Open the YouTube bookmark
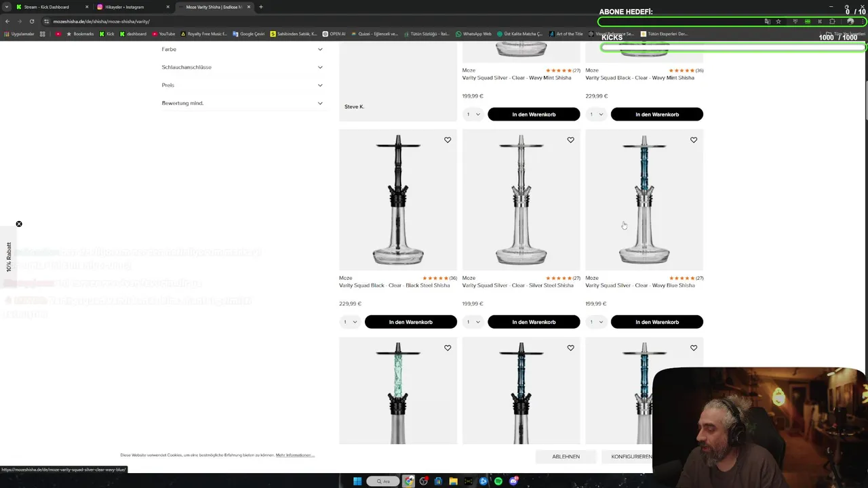The width and height of the screenshot is (868, 488). [x=163, y=34]
